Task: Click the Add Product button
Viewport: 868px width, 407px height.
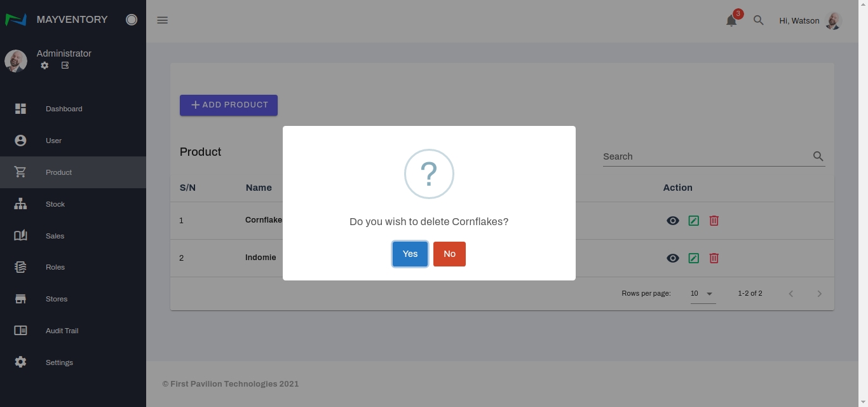Action: (229, 105)
